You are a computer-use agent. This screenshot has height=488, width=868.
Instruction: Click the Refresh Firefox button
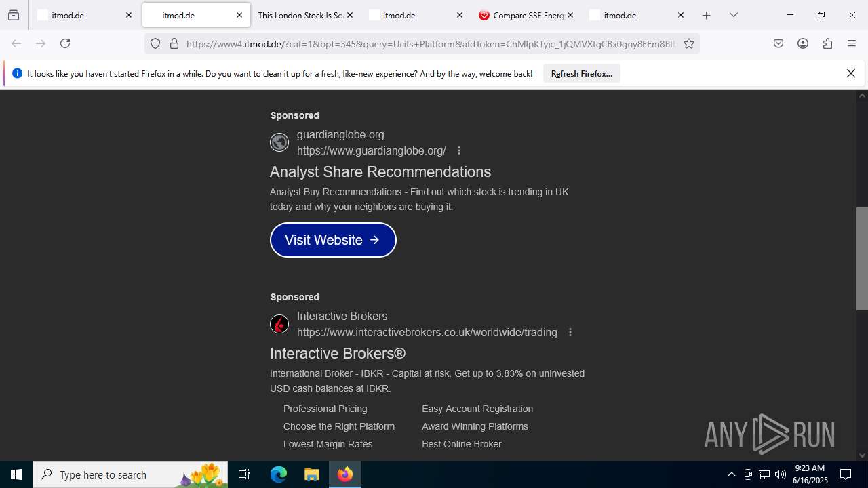pos(582,74)
